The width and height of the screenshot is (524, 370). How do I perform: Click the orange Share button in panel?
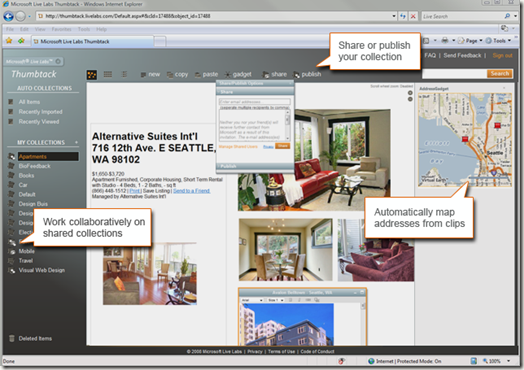pyautogui.click(x=282, y=146)
